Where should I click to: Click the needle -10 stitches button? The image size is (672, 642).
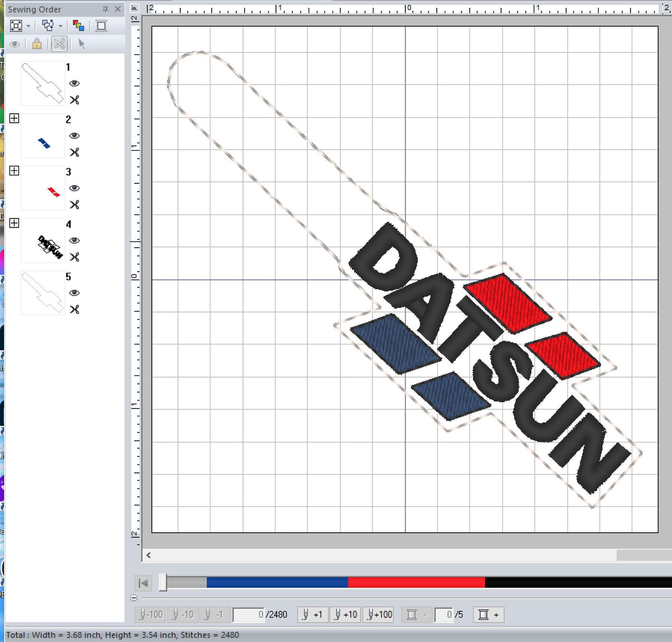(183, 615)
